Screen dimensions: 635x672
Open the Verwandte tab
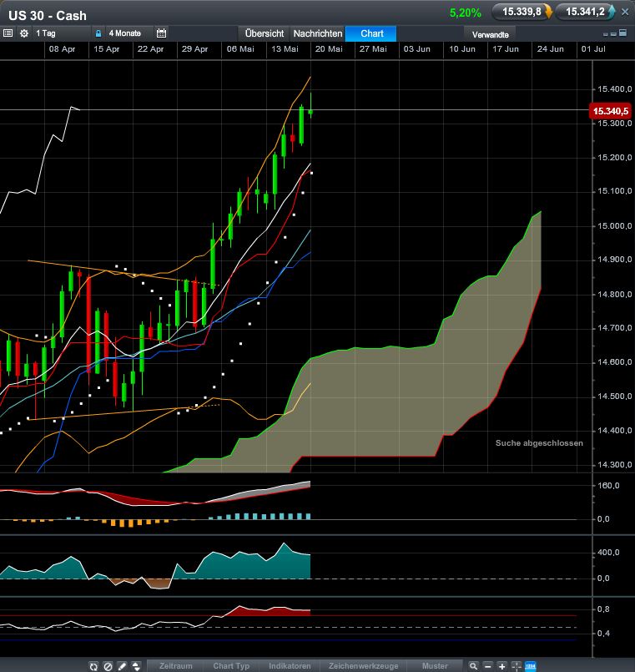(490, 34)
